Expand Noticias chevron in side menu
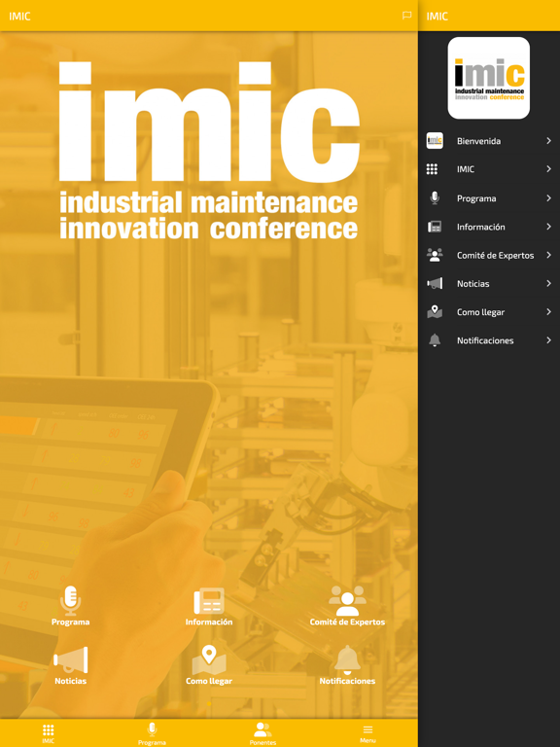560x747 pixels. [x=548, y=283]
